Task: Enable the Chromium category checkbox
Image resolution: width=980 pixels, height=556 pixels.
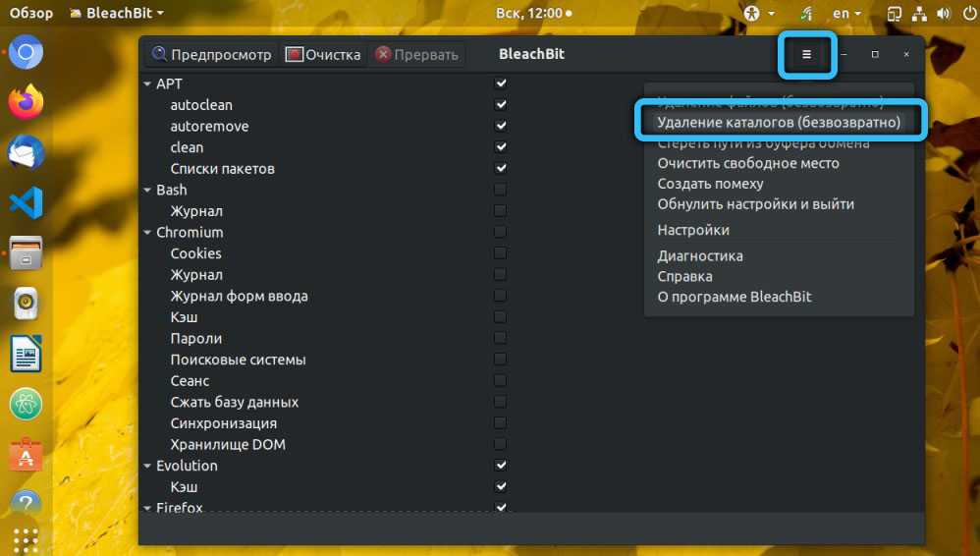Action: point(501,232)
